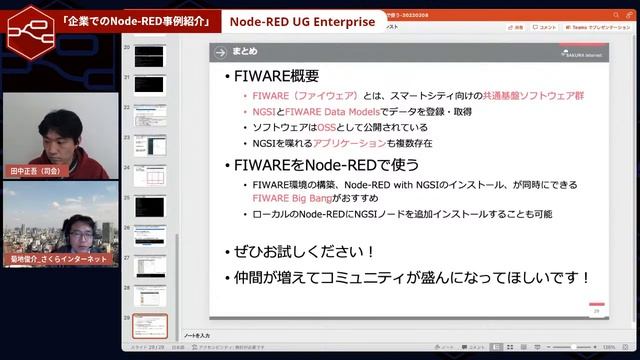Click the ノートを入力 notes field
The width and height of the screenshot is (640, 360).
point(197,336)
